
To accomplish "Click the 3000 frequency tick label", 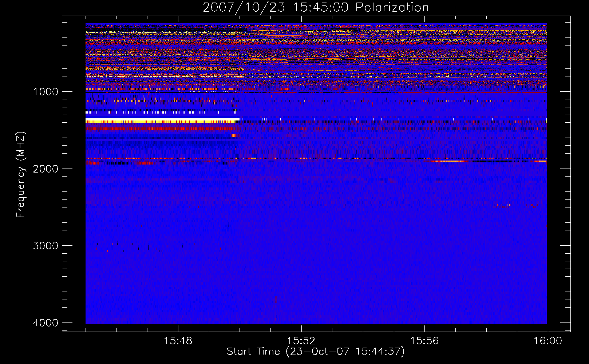I will pyautogui.click(x=46, y=246).
